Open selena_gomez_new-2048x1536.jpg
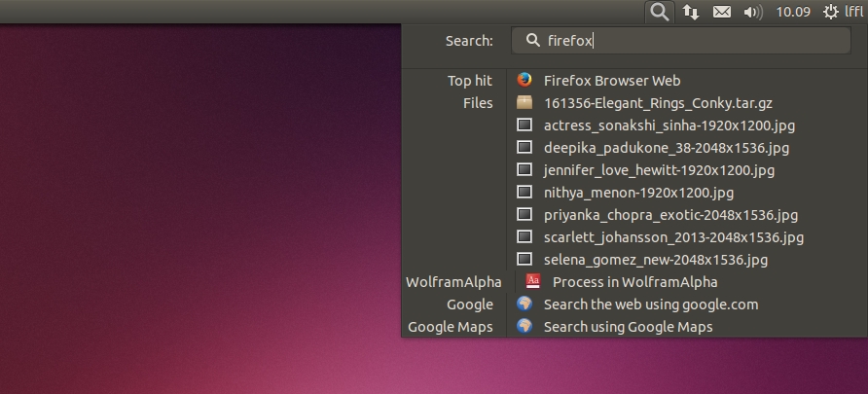Screen dimensions: 868x394 pyautogui.click(x=656, y=260)
